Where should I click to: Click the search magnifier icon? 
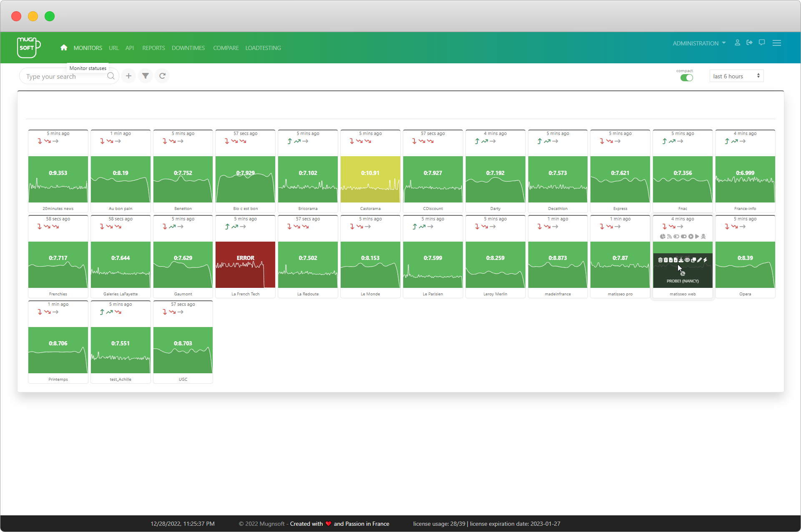pos(111,76)
